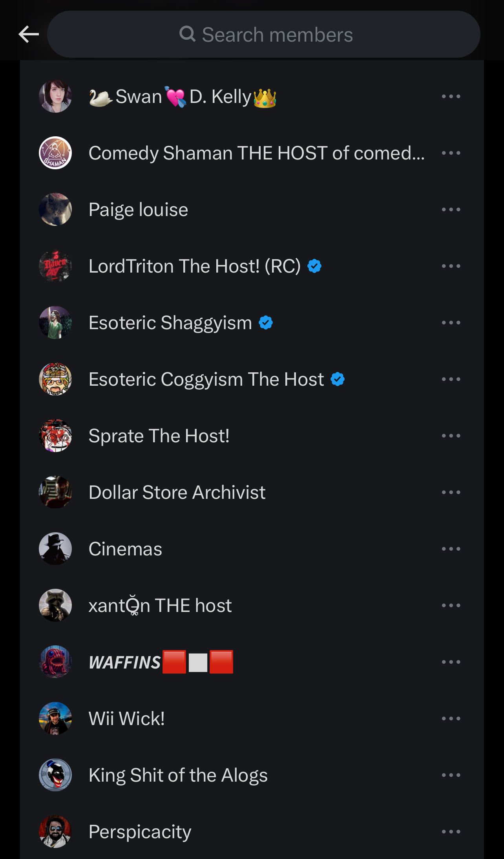Select Perspicacity from the member list

pos(140,832)
